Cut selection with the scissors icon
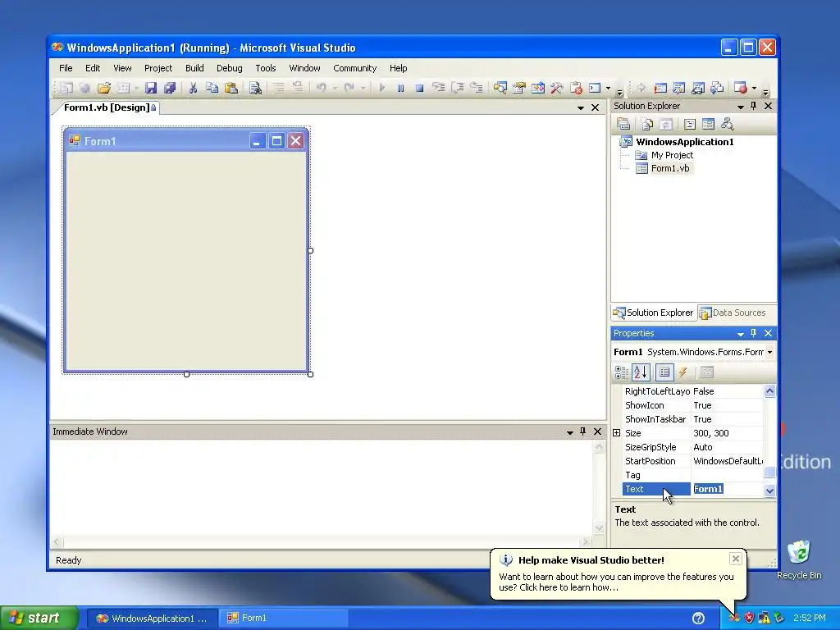This screenshot has width=840, height=630. click(x=193, y=88)
